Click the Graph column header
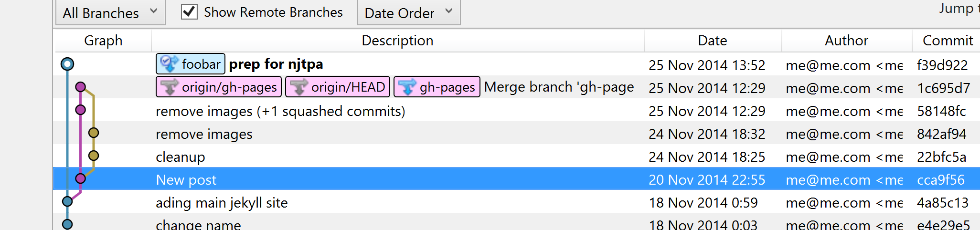 pyautogui.click(x=103, y=41)
